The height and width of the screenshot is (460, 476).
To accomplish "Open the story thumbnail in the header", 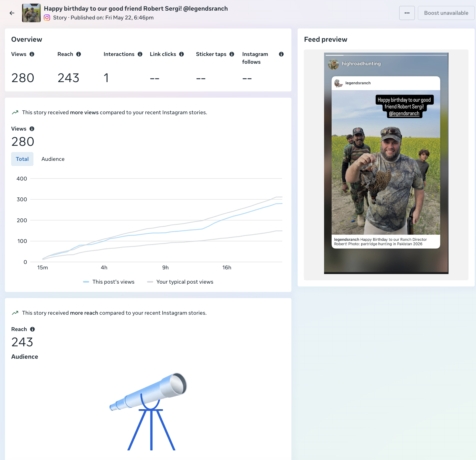I will click(x=31, y=13).
